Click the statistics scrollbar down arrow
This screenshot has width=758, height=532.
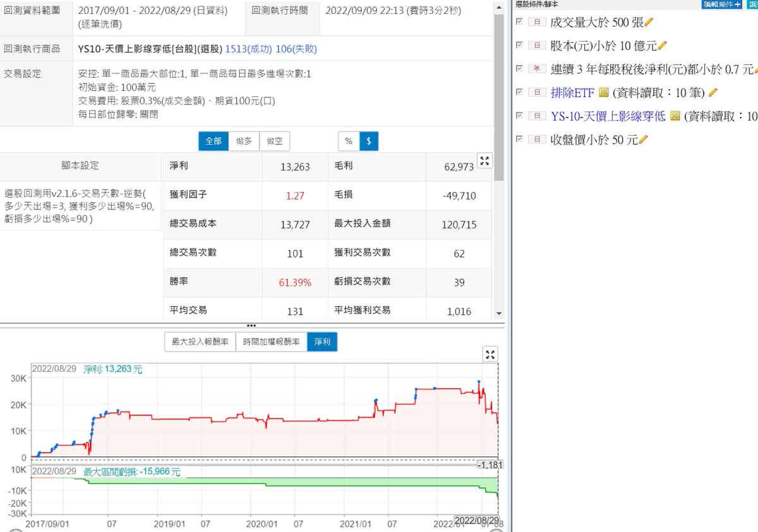[499, 313]
